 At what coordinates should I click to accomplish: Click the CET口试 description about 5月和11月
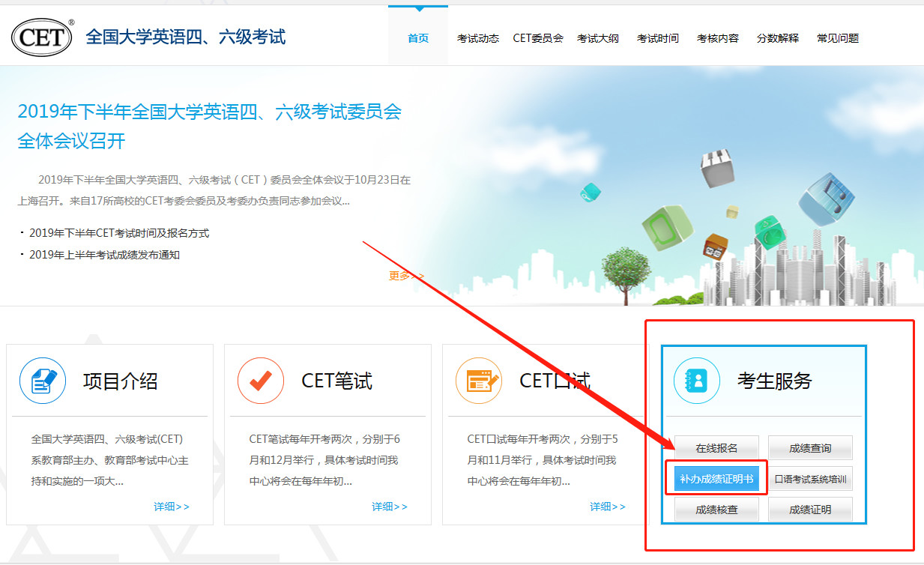tap(543, 460)
